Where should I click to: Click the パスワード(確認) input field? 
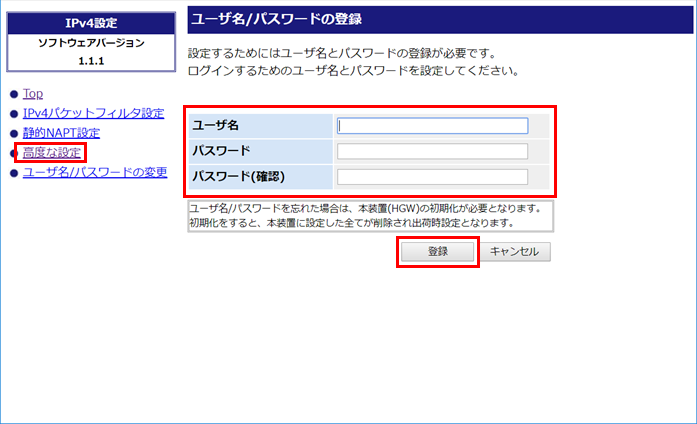point(432,177)
